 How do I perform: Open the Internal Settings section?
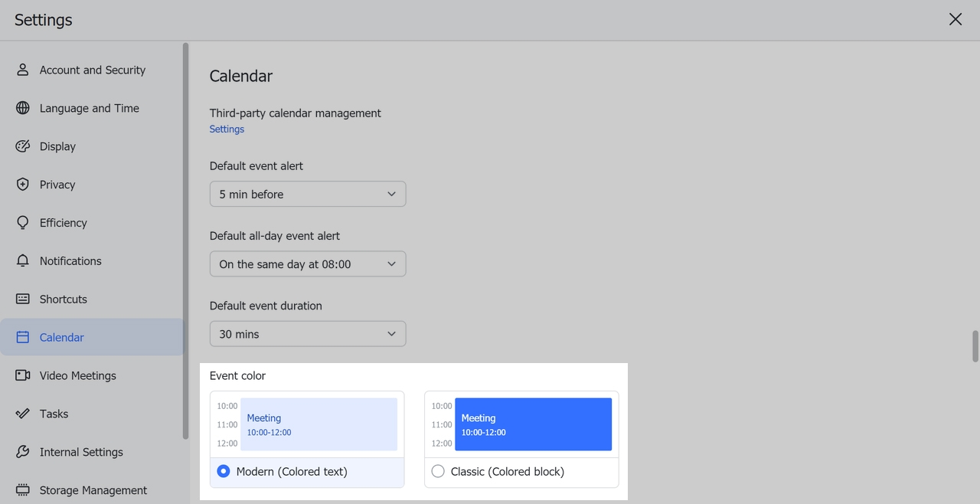(x=81, y=452)
